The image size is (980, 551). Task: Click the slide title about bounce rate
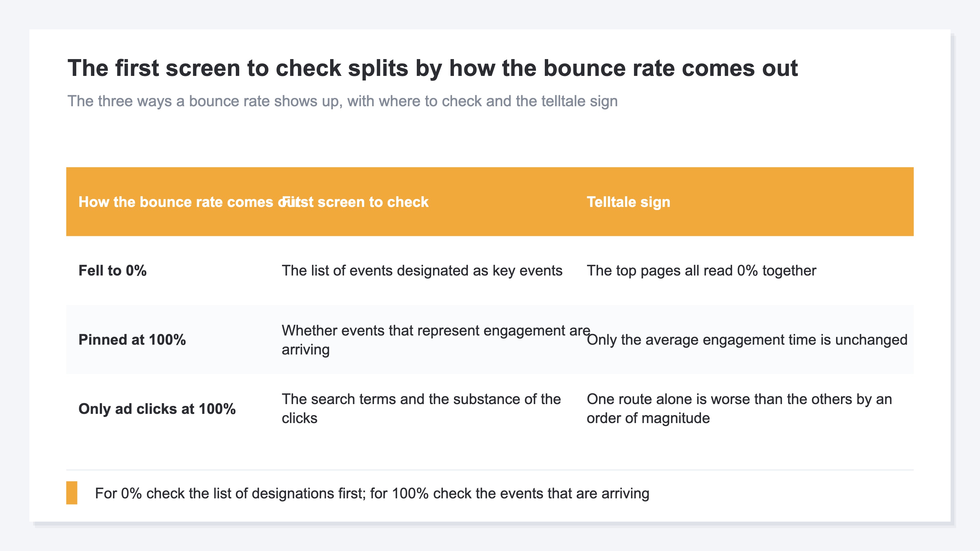point(432,68)
